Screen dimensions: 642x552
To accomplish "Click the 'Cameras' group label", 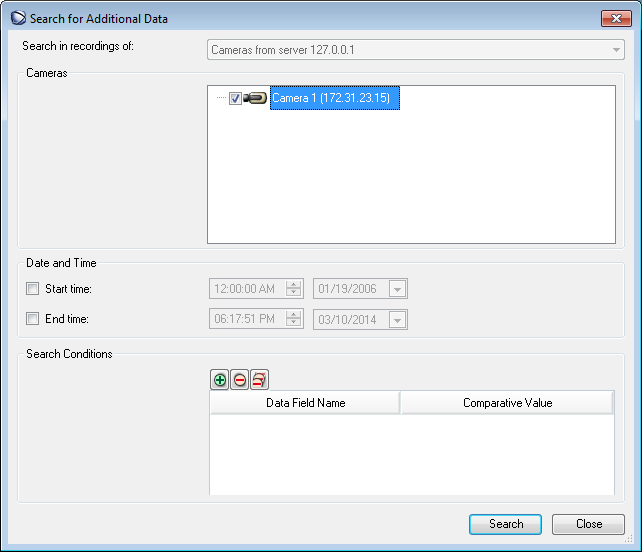I will click(47, 73).
